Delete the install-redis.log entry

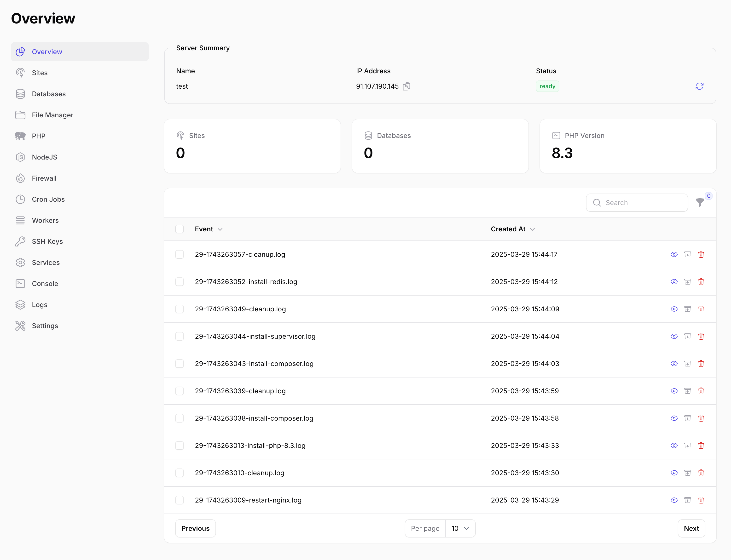pyautogui.click(x=701, y=282)
